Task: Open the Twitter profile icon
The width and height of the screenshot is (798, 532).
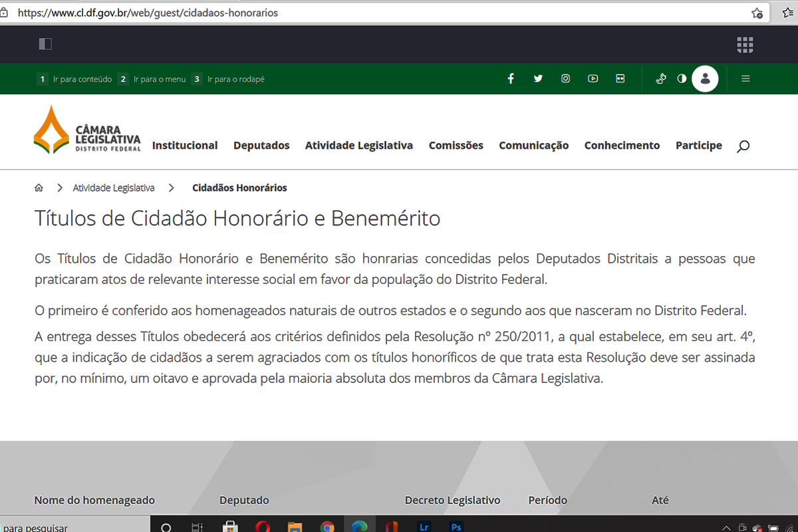Action: pyautogui.click(x=538, y=78)
